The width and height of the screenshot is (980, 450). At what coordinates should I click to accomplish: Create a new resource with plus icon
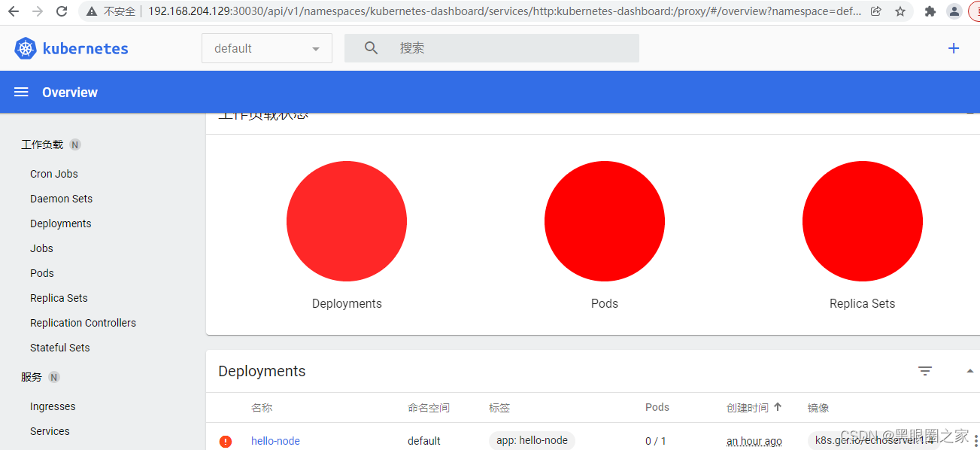tap(954, 48)
